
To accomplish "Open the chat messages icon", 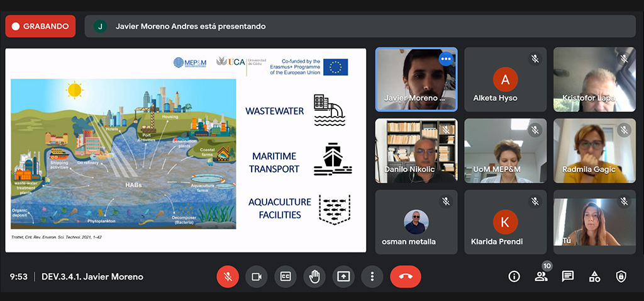I will click(568, 276).
